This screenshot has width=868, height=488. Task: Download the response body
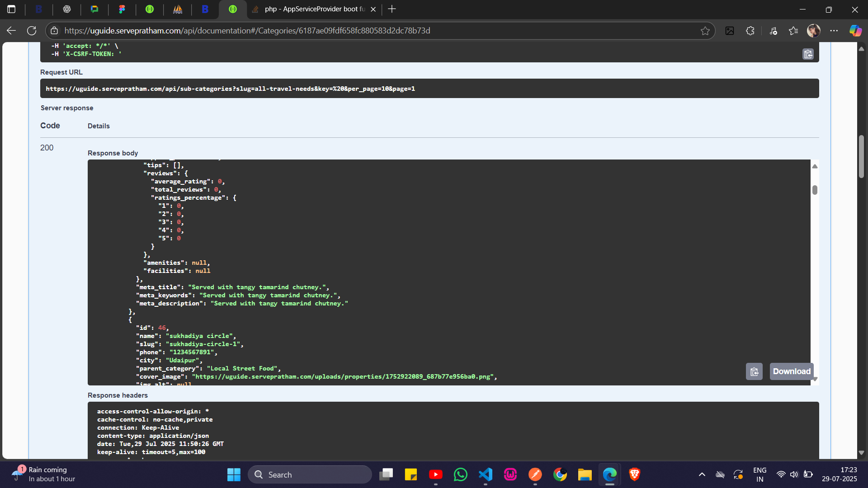791,371
